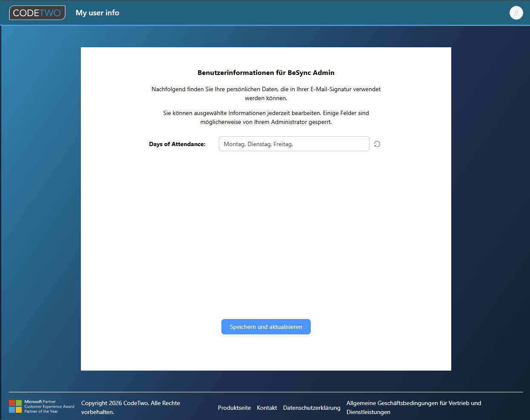Reset the Days of Attendance value
The height and width of the screenshot is (420, 530).
pos(377,144)
